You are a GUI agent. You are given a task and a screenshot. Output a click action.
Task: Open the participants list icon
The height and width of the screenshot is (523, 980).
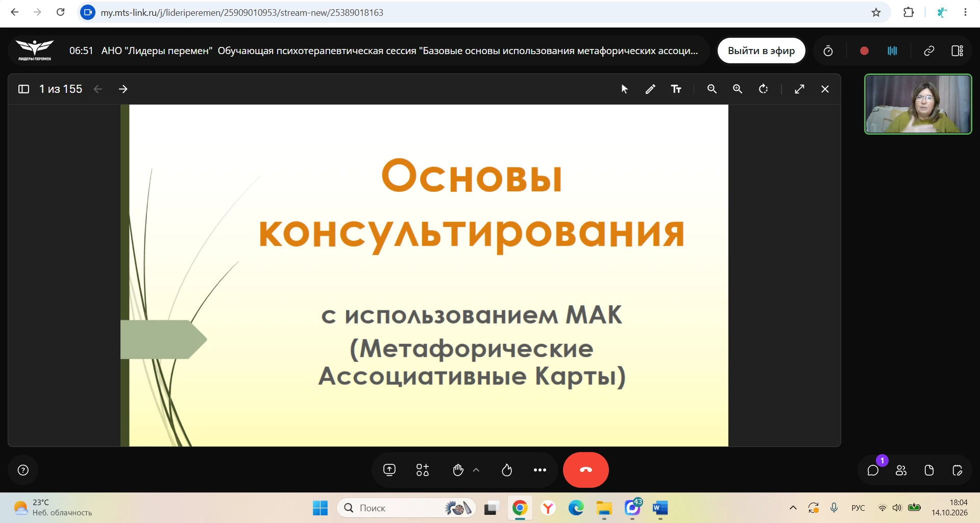click(x=901, y=470)
